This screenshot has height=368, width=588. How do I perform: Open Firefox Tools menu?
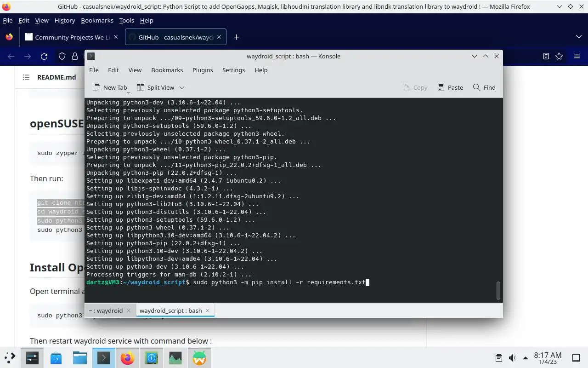click(126, 20)
